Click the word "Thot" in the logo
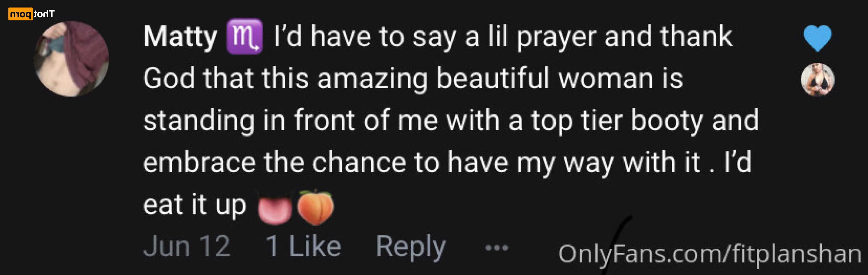This screenshot has height=275, width=868. pos(44,14)
